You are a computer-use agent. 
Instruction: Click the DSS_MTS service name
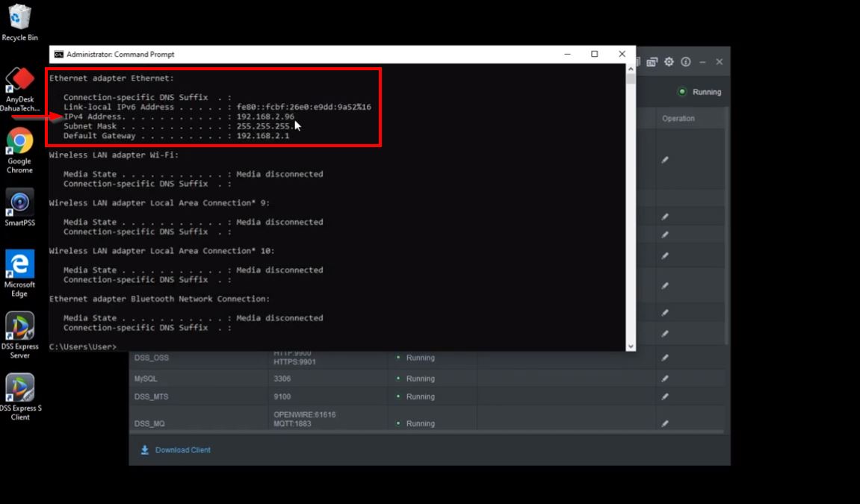pyautogui.click(x=152, y=396)
